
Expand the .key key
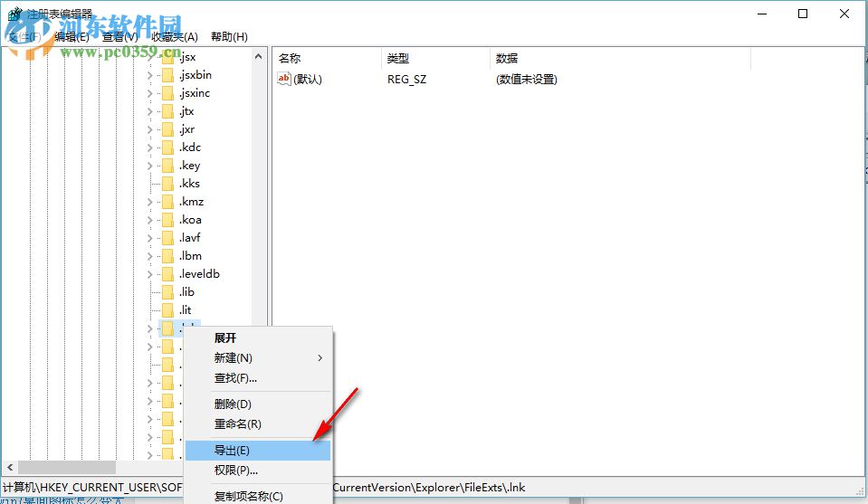(x=150, y=166)
